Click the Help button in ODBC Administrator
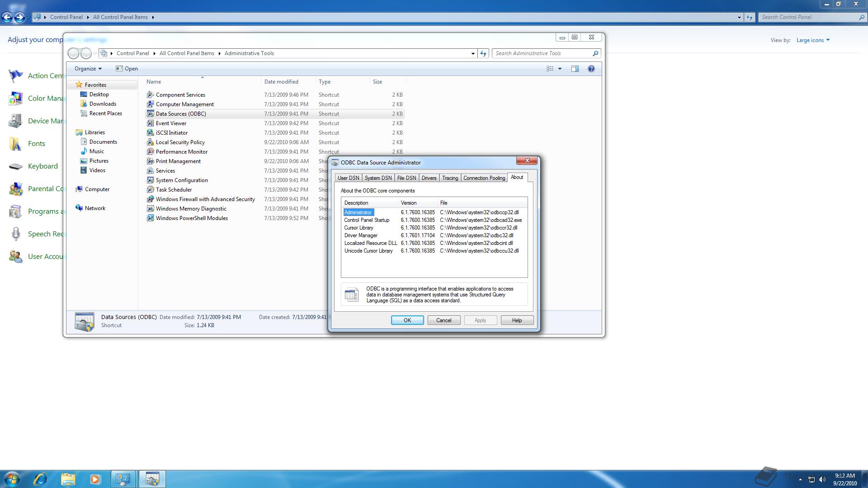The height and width of the screenshot is (488, 868). tap(517, 320)
